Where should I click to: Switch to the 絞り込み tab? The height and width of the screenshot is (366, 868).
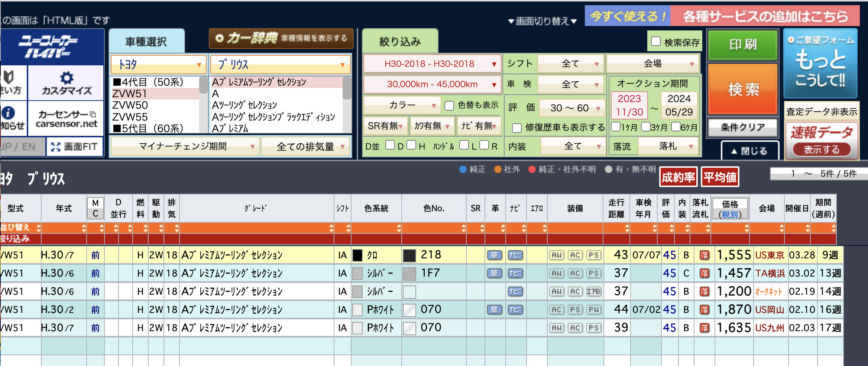tap(400, 41)
